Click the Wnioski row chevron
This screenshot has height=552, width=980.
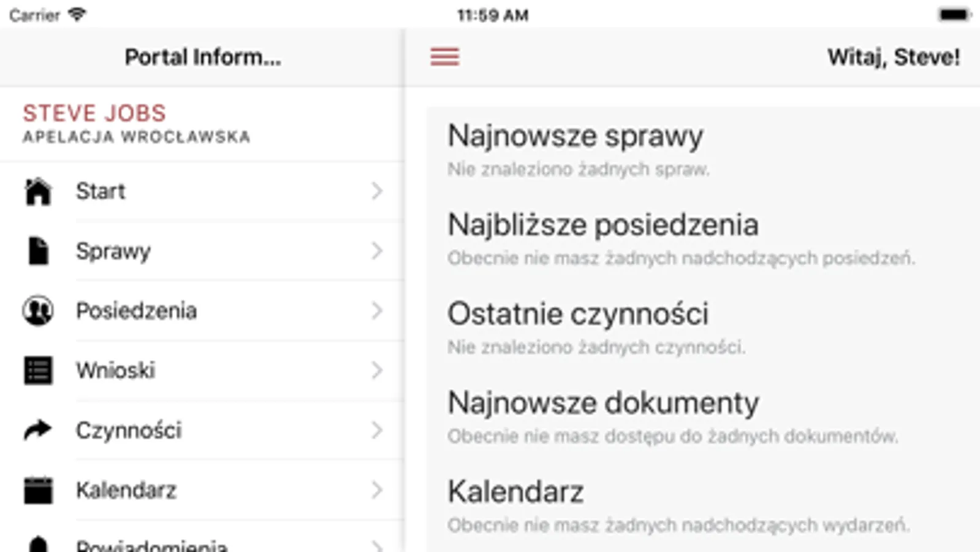pyautogui.click(x=377, y=370)
